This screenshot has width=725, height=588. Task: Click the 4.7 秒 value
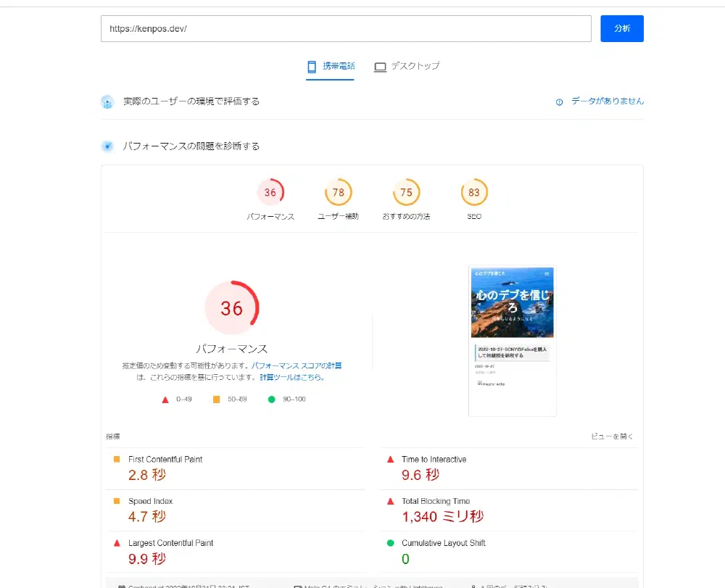[147, 516]
